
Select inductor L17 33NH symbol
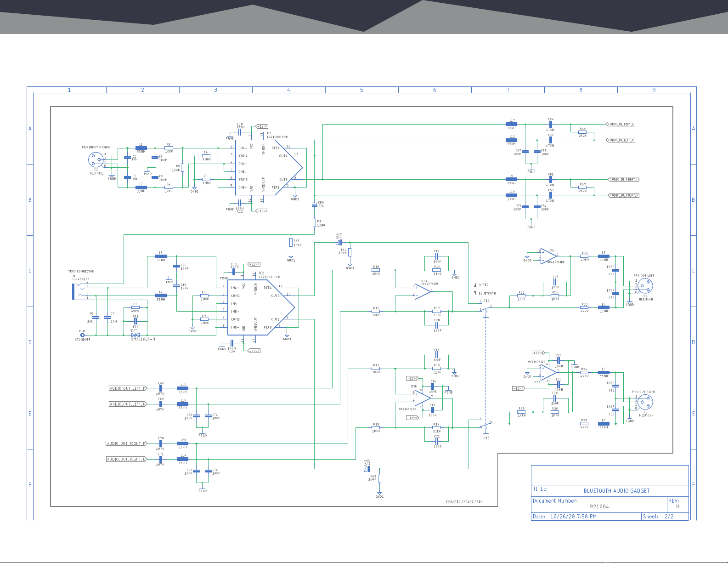(x=511, y=124)
